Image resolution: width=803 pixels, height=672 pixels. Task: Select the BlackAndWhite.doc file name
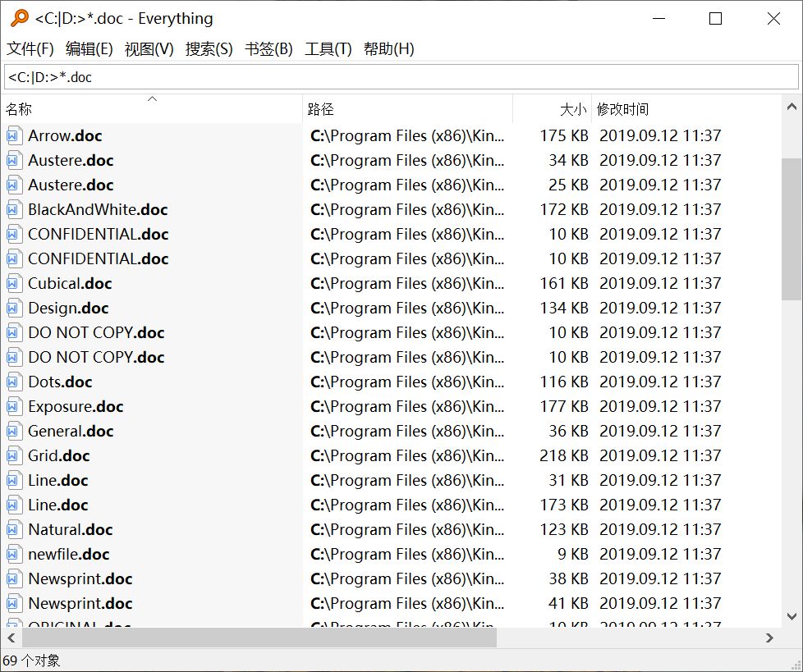[x=98, y=210]
